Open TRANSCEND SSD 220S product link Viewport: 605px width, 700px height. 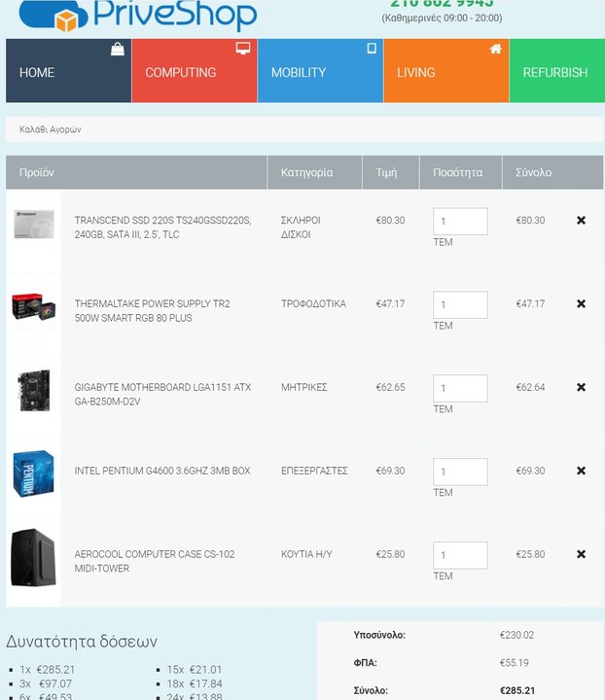pyautogui.click(x=163, y=227)
